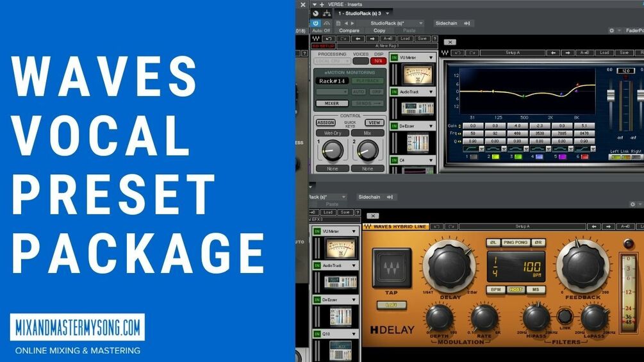Image resolution: width=644 pixels, height=362 pixels.
Task: Click the red N/A DSP indicator
Action: point(378,61)
